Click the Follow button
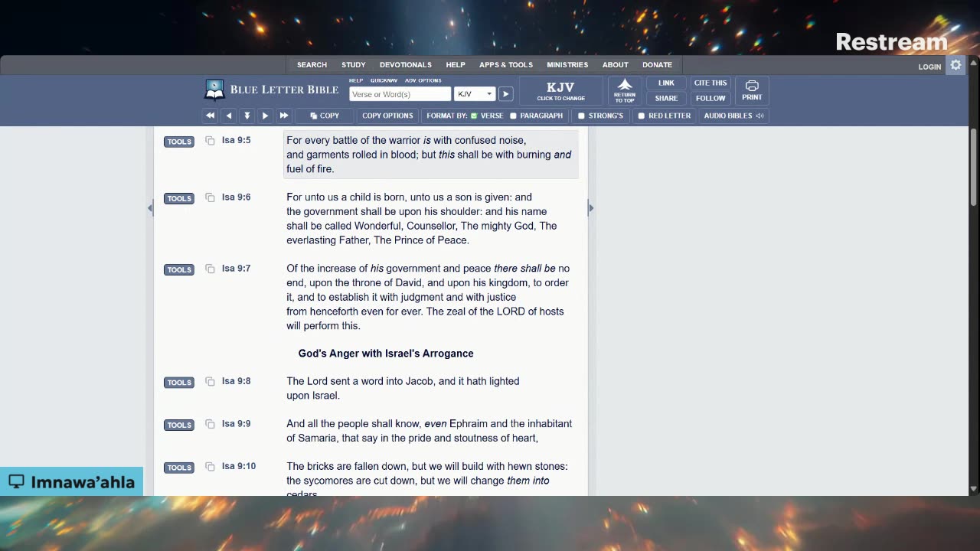 710,98
